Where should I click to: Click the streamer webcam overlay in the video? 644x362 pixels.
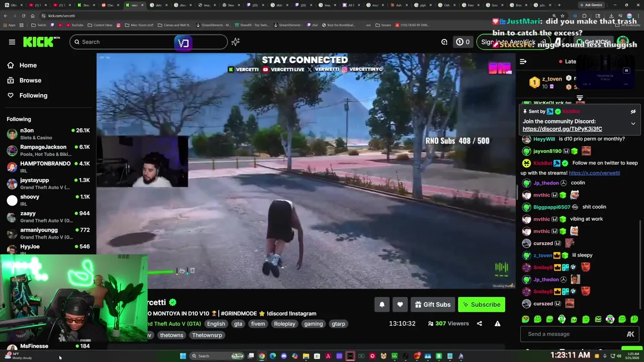142,161
